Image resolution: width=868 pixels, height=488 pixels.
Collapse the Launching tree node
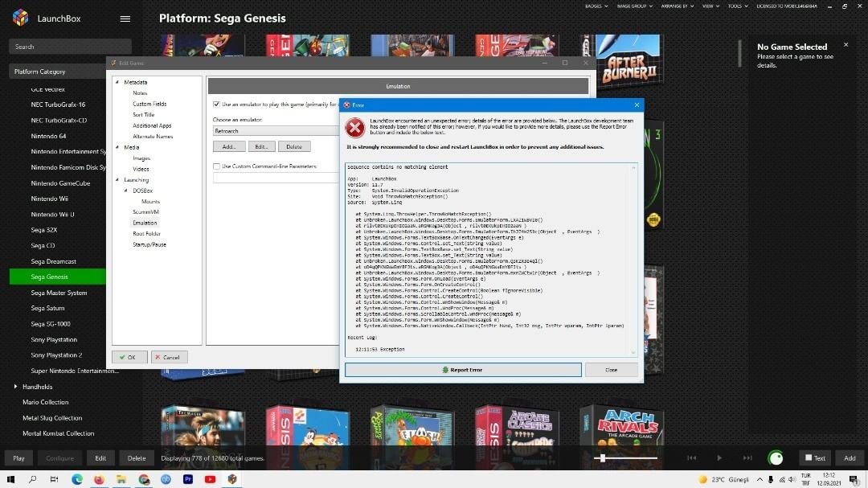(117, 180)
